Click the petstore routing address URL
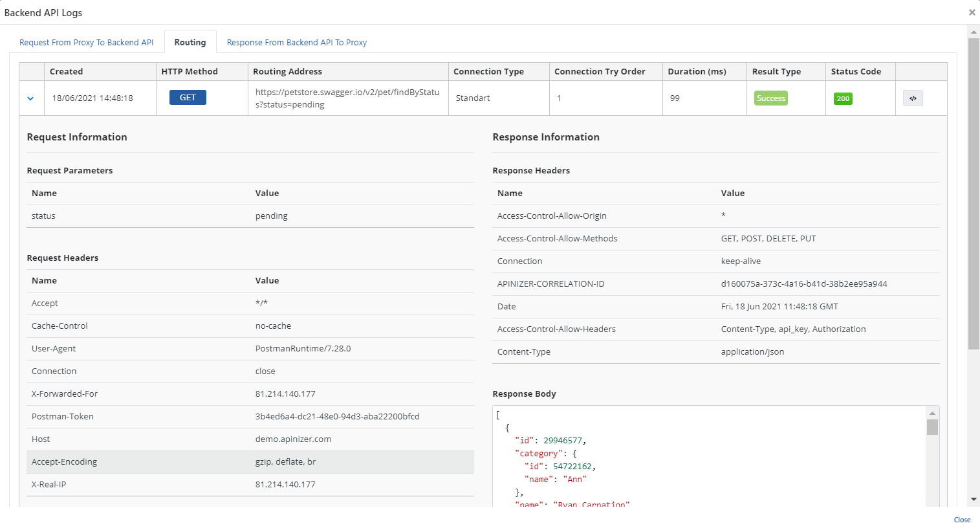 coord(347,98)
